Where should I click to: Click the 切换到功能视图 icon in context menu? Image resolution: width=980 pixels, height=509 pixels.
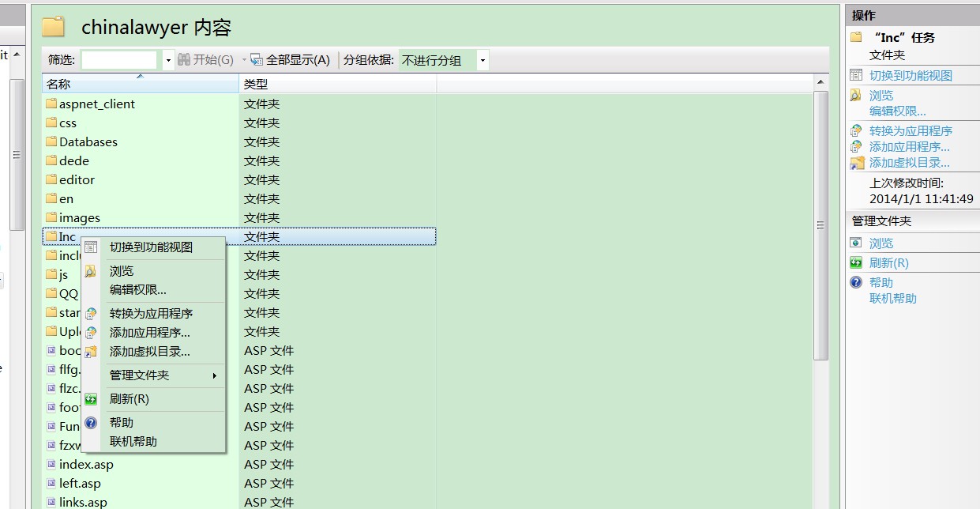tap(91, 247)
